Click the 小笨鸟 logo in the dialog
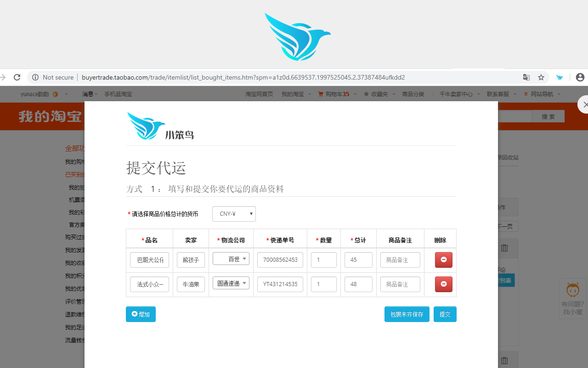 click(160, 126)
